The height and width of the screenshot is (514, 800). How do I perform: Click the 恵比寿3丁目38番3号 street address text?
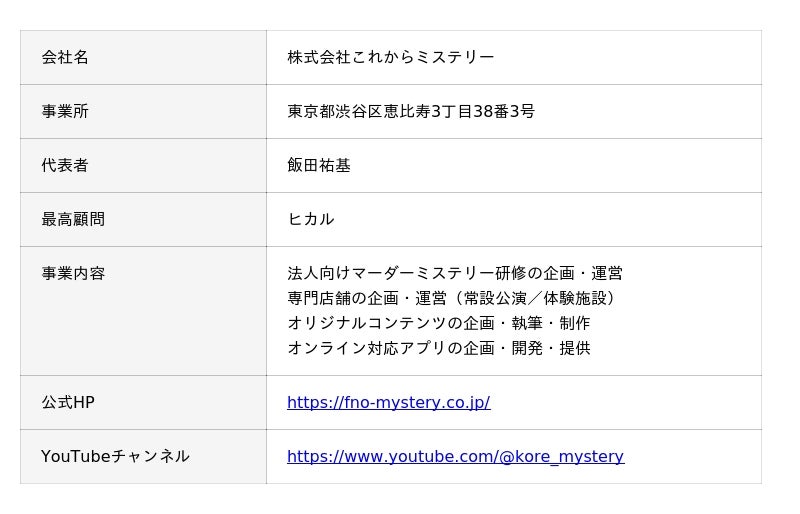[458, 112]
